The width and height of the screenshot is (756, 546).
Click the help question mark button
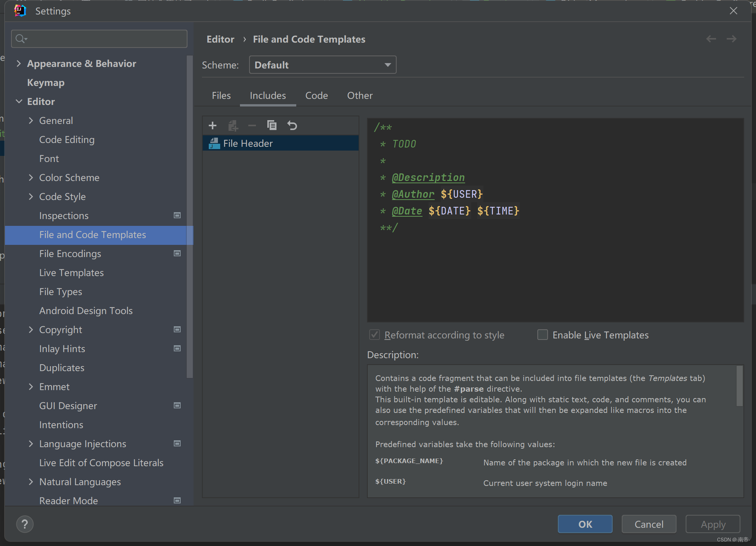click(25, 524)
